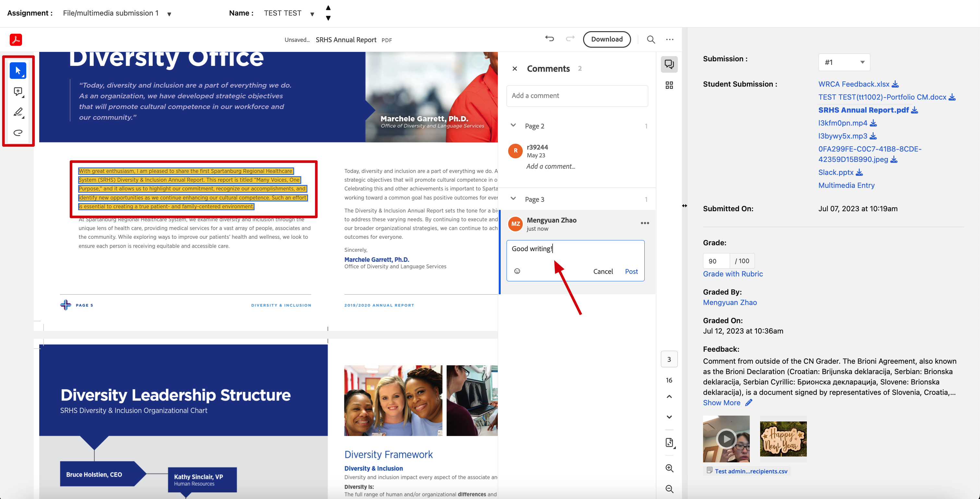Click the current page number box
Viewport: 980px width, 499px height.
(669, 359)
